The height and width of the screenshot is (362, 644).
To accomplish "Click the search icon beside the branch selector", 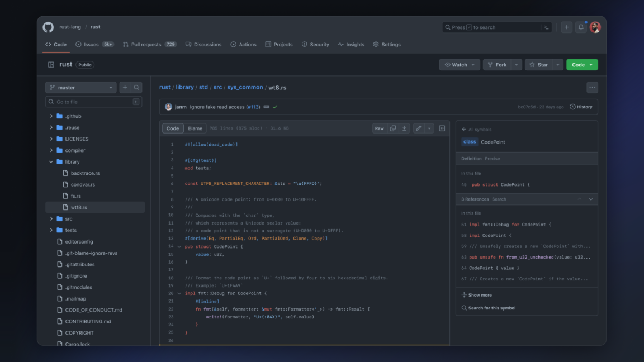I will point(136,87).
